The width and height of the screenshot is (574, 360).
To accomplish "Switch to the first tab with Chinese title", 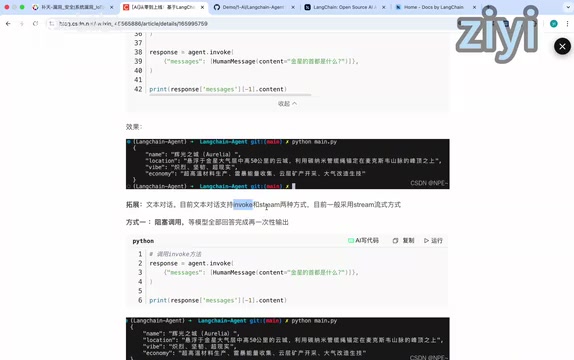I will (x=72, y=7).
